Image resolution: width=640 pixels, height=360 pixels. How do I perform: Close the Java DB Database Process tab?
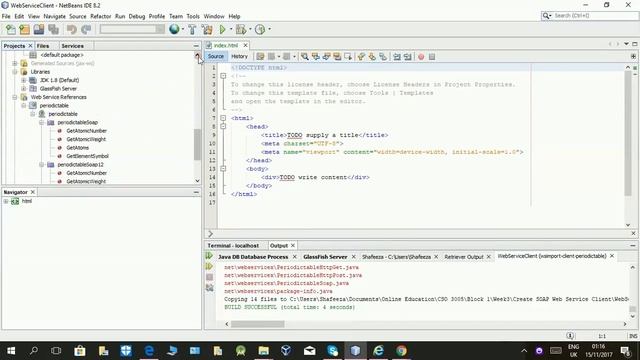[x=294, y=257]
